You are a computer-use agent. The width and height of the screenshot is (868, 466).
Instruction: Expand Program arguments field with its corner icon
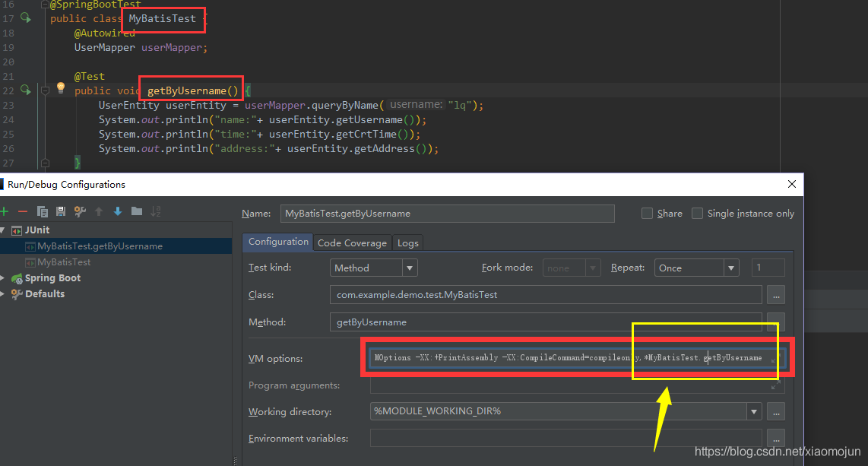click(x=775, y=385)
